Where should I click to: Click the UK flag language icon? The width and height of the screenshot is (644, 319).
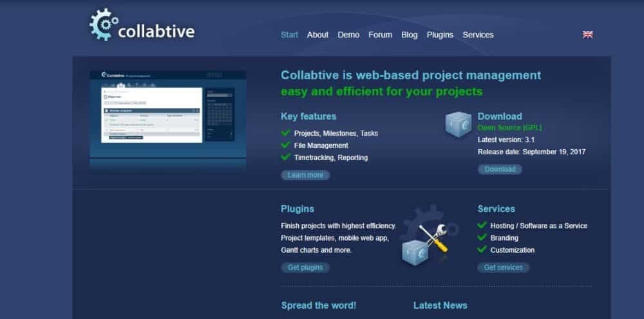pyautogui.click(x=587, y=35)
